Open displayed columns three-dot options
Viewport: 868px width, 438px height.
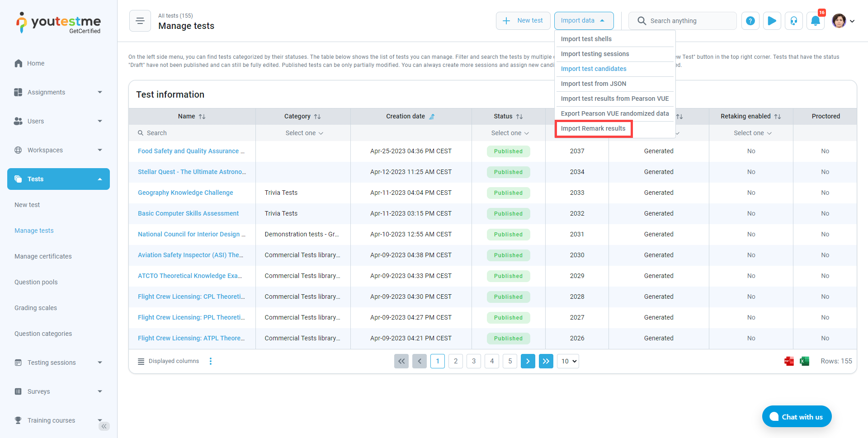pos(211,361)
